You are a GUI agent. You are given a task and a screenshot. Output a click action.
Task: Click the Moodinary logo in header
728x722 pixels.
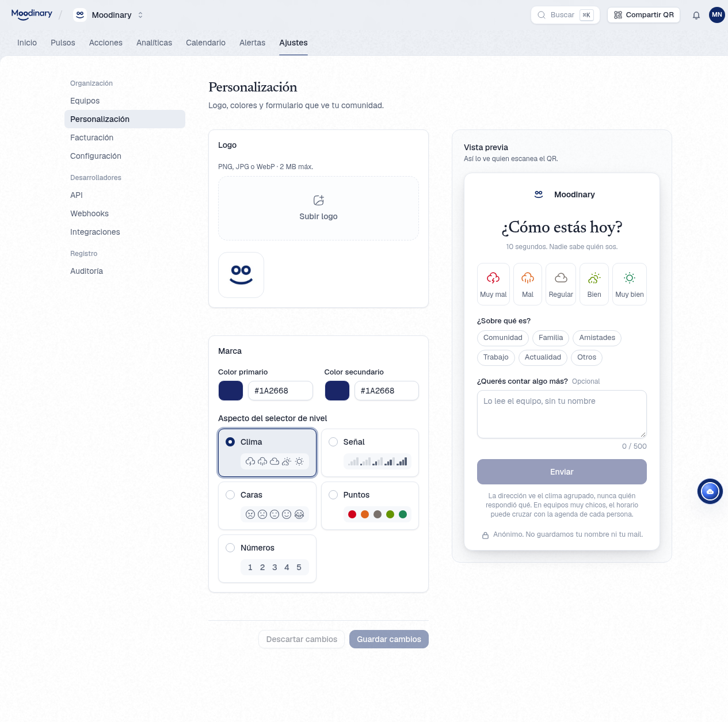tap(32, 14)
